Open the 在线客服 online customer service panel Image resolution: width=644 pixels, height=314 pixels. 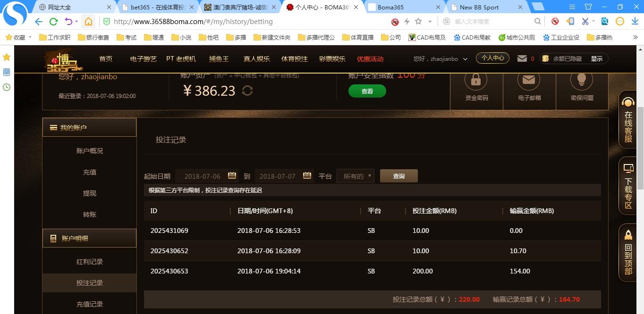627,120
